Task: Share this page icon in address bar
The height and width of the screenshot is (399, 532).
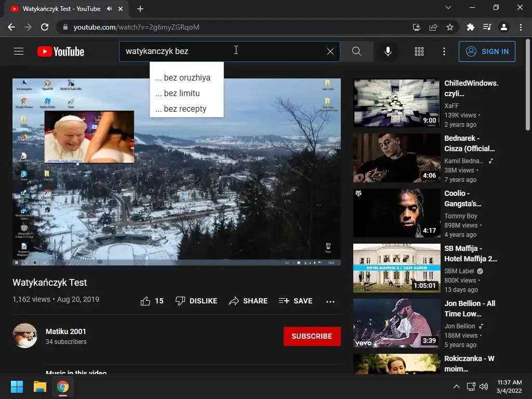Action: [433, 27]
